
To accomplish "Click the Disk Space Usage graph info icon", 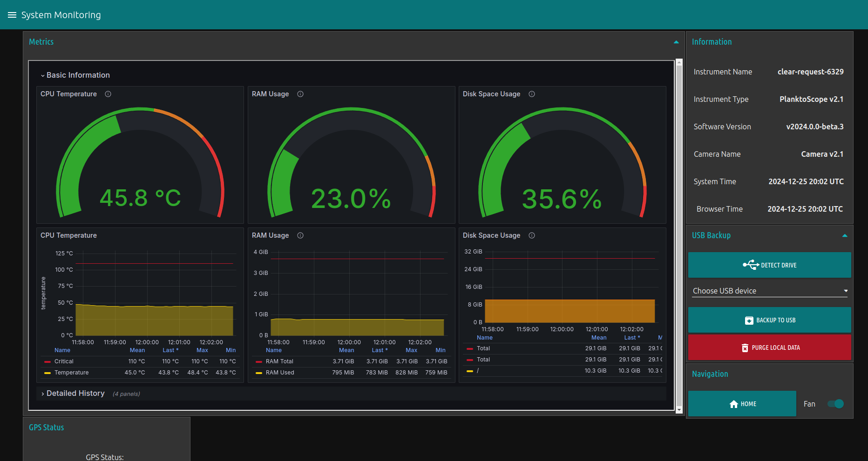I will click(x=531, y=235).
